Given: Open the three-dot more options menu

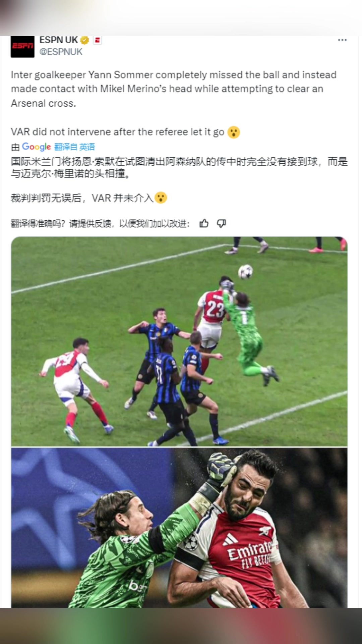Looking at the screenshot, I should [342, 40].
